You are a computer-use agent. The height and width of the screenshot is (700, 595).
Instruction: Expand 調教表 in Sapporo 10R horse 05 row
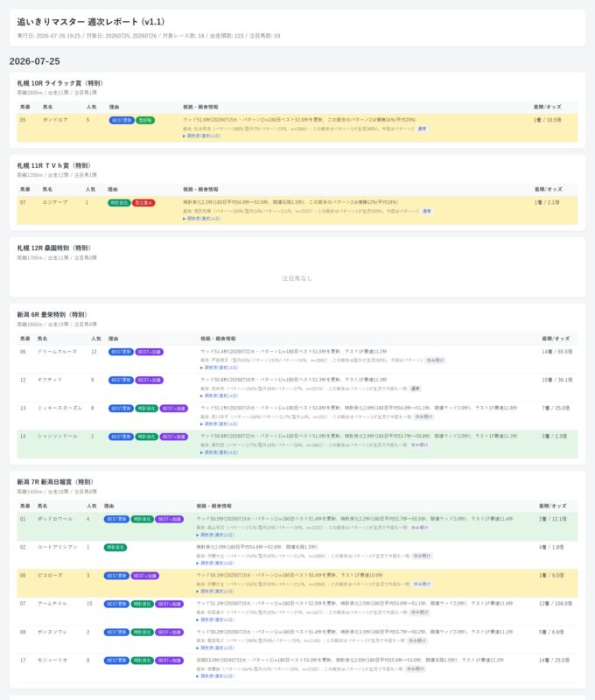tap(202, 136)
